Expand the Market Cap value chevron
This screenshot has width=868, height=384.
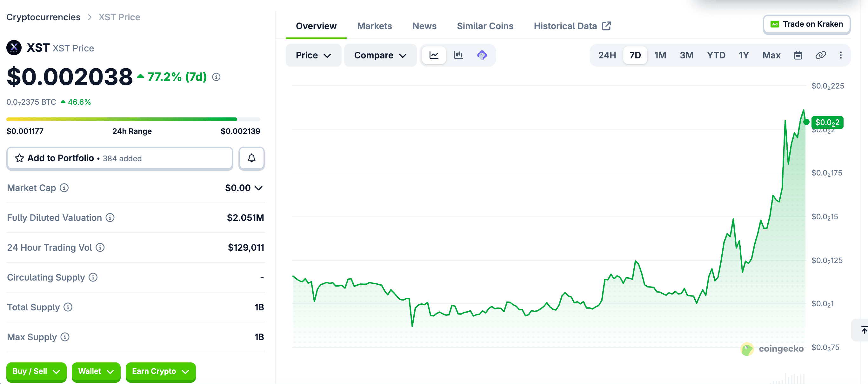(258, 188)
